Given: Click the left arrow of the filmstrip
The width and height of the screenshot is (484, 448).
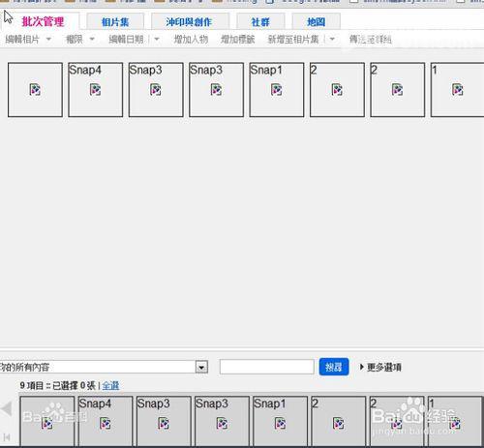Looking at the screenshot, I should [x=6, y=409].
